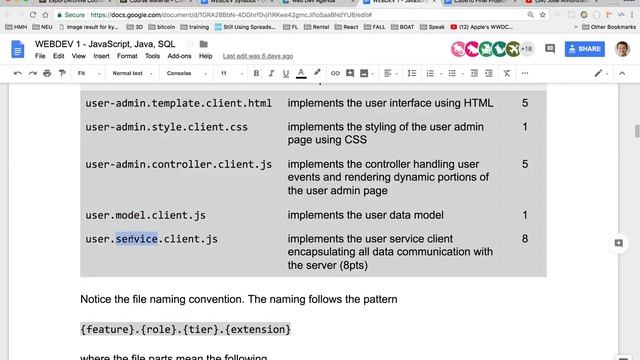Open the browser zoom magnifier icon
Screen dimensions: 640x360
click(x=530, y=15)
